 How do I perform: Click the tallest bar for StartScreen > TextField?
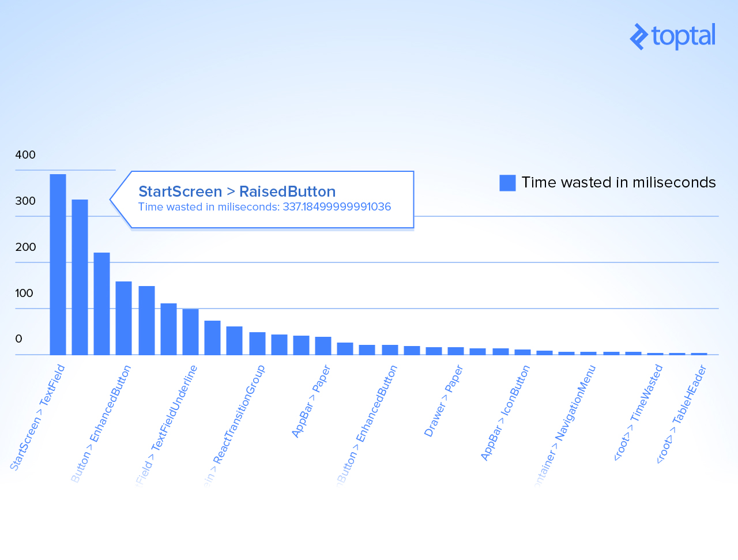point(58,264)
